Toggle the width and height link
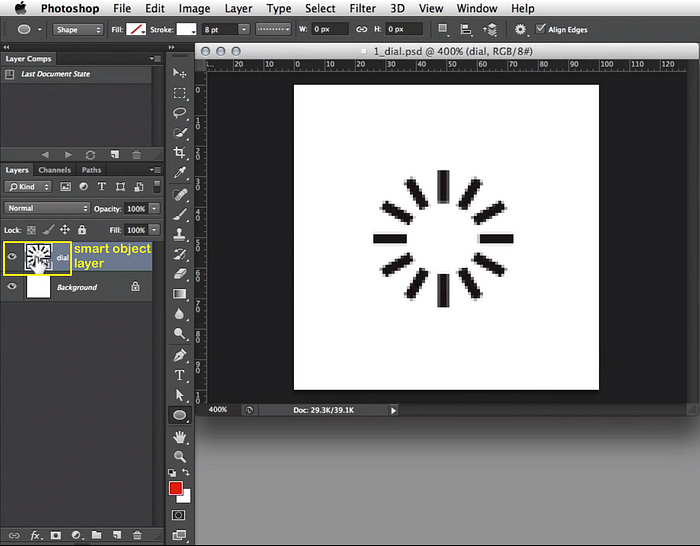Screen dimensions: 700x546 361,29
